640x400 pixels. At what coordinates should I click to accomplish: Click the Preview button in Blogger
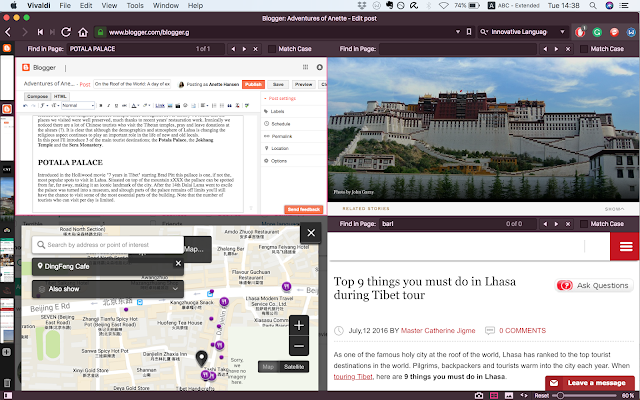pyautogui.click(x=304, y=84)
